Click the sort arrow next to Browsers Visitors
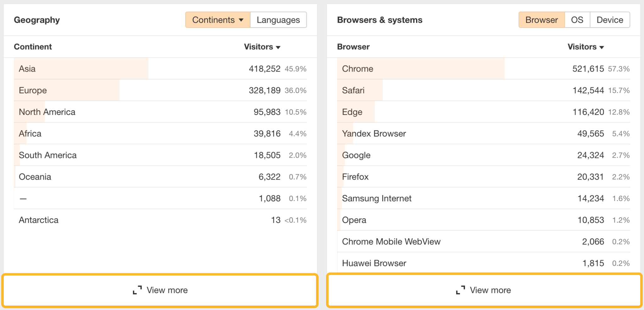The height and width of the screenshot is (310, 644). pyautogui.click(x=602, y=47)
